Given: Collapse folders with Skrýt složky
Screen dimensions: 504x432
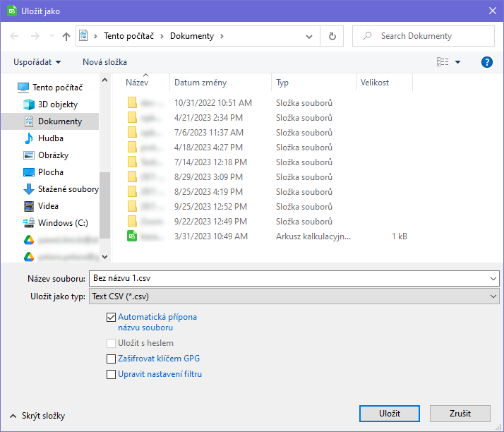Looking at the screenshot, I should pyautogui.click(x=37, y=416).
